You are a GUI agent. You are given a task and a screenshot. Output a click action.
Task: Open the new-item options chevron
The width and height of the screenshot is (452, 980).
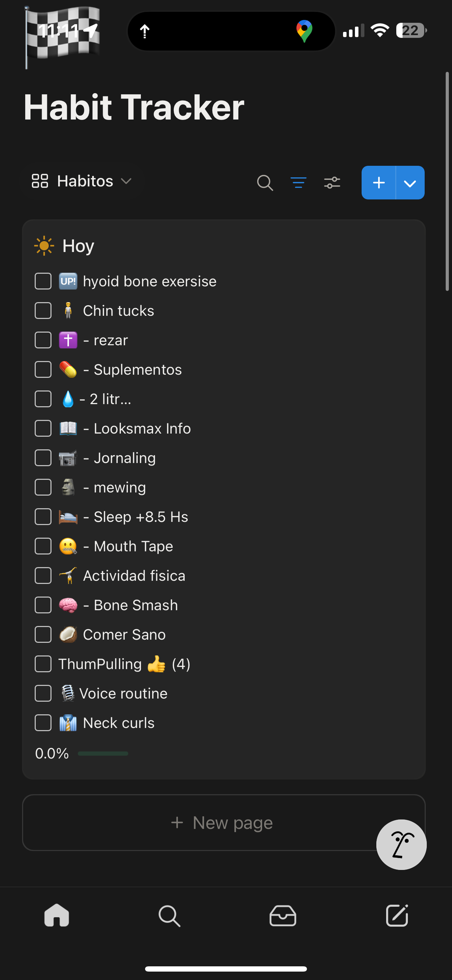(410, 183)
